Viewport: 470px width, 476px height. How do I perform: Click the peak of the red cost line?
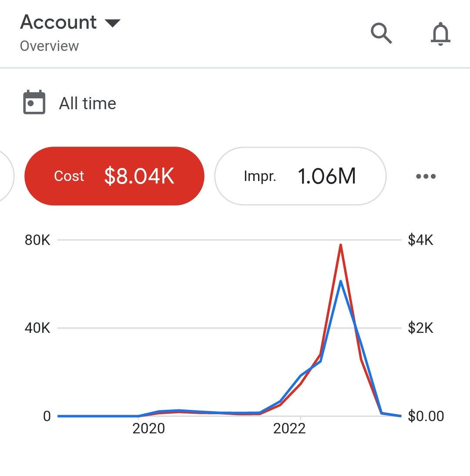pyautogui.click(x=341, y=245)
